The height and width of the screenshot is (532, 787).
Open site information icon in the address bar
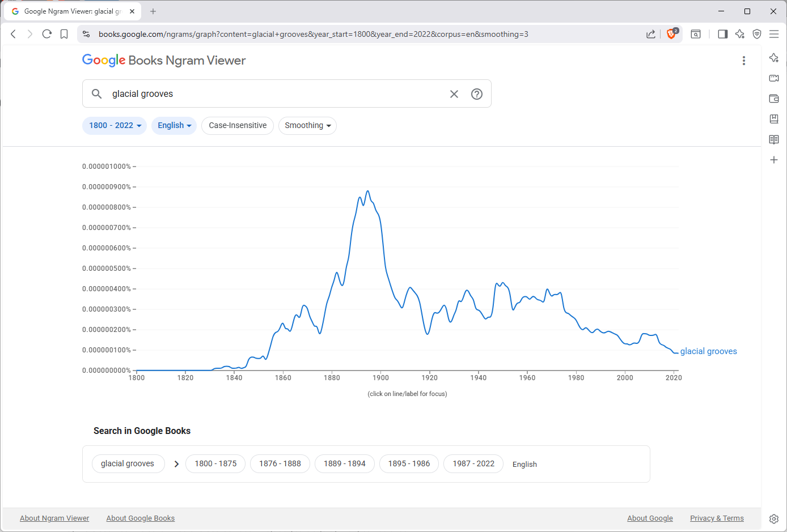86,34
